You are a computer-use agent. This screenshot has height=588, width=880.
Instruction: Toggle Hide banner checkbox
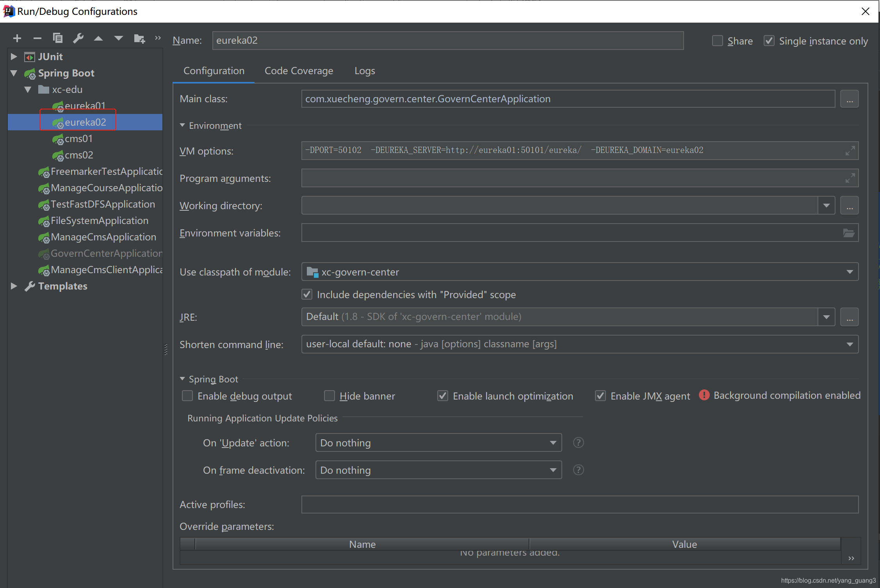coord(330,396)
